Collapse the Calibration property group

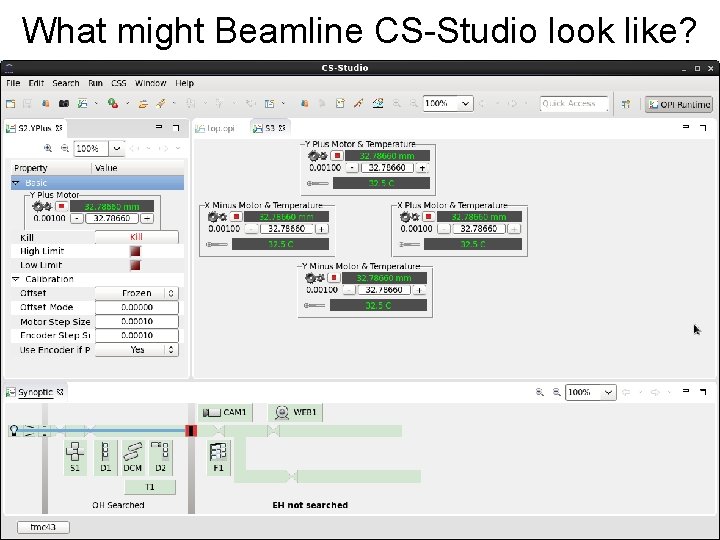[x=16, y=279]
